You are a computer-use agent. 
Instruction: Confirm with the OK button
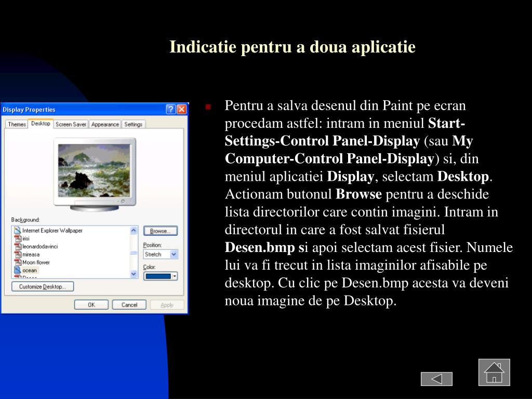tap(91, 304)
